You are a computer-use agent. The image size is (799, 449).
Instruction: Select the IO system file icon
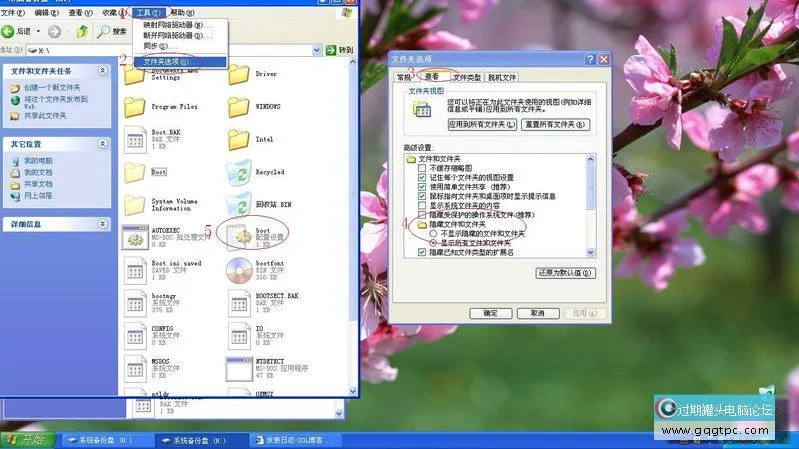(x=239, y=336)
